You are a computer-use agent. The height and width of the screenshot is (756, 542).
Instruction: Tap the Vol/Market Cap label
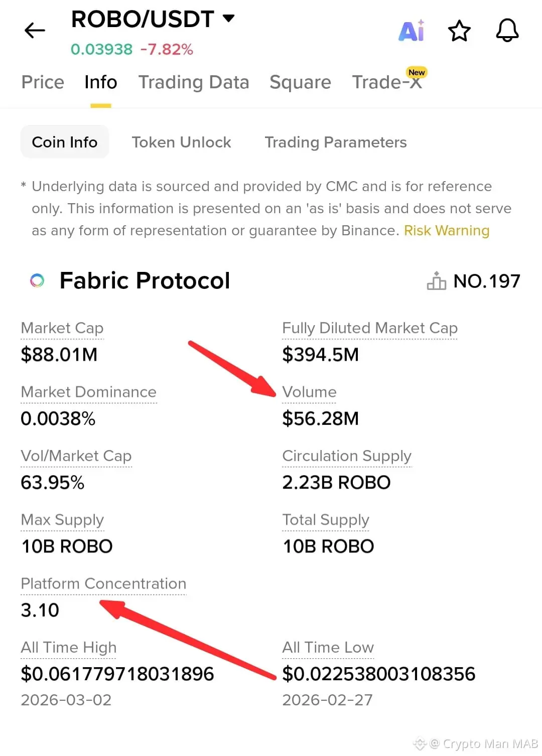[76, 456]
